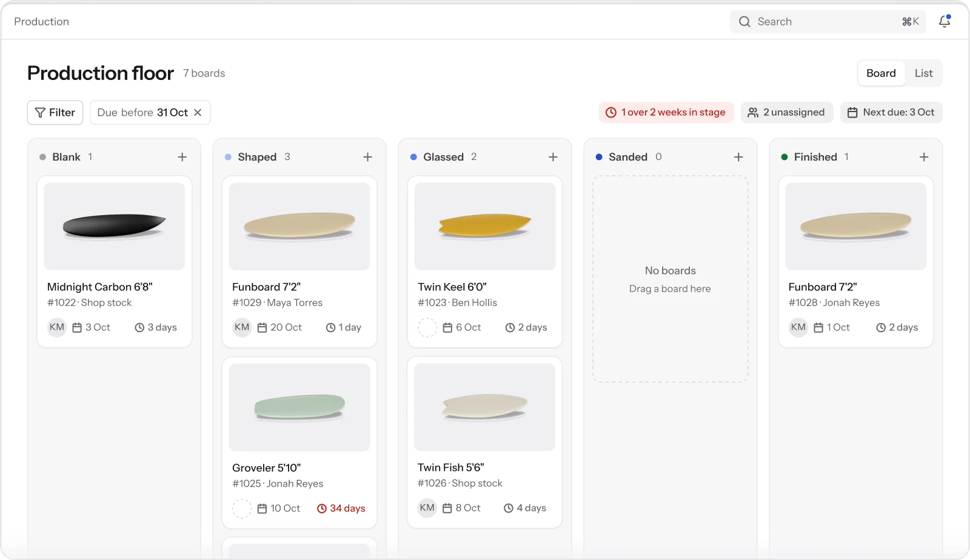The image size is (970, 560).
Task: Click the 1 Oct due date
Action: 832,328
